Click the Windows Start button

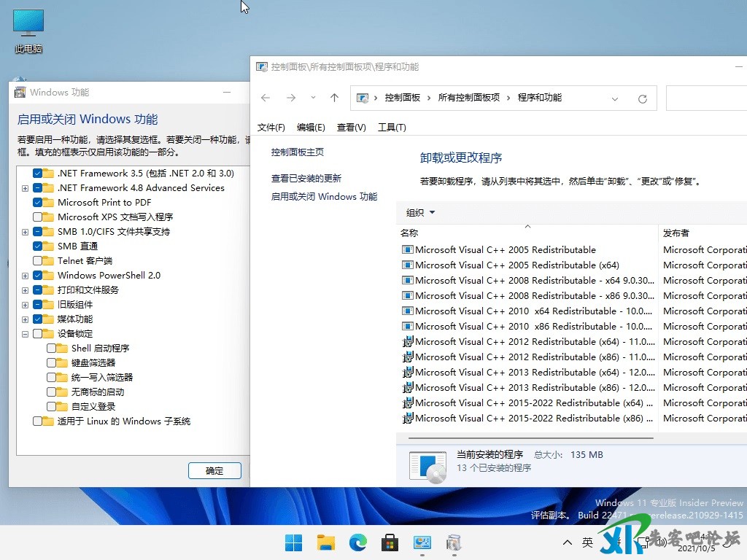[293, 542]
